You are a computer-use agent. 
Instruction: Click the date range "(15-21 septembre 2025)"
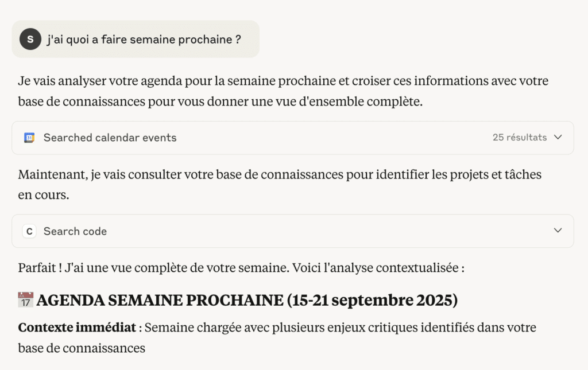point(372,300)
